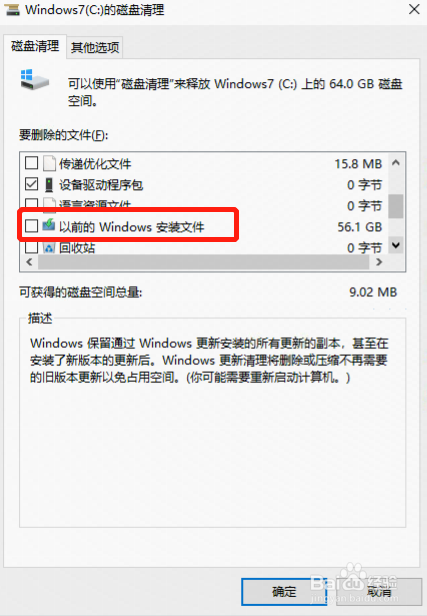Confirm cleanup with the 确定 button
The image size is (427, 616).
click(x=284, y=591)
